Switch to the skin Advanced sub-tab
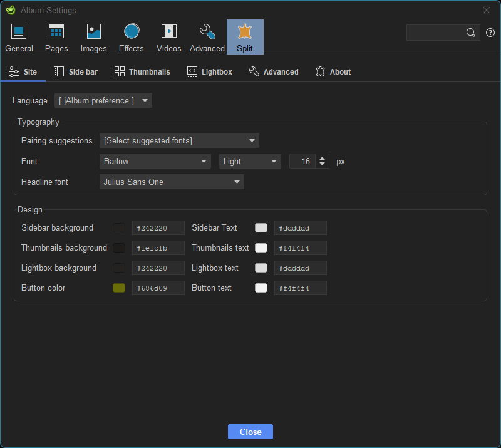The width and height of the screenshot is (501, 448). pyautogui.click(x=274, y=71)
